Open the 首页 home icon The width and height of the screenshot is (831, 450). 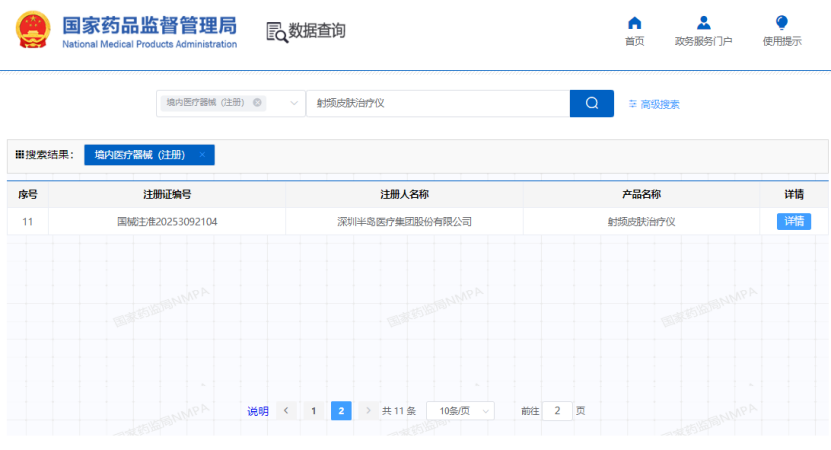coord(634,23)
